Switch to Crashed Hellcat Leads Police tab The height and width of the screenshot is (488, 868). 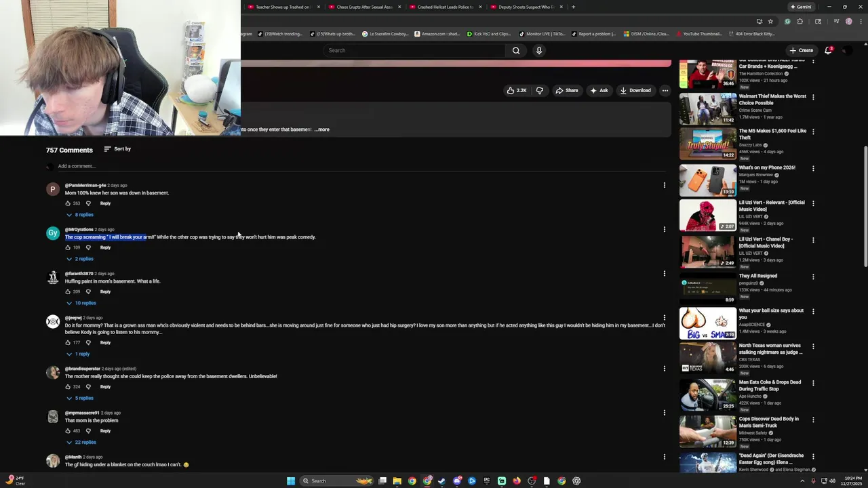tap(444, 7)
